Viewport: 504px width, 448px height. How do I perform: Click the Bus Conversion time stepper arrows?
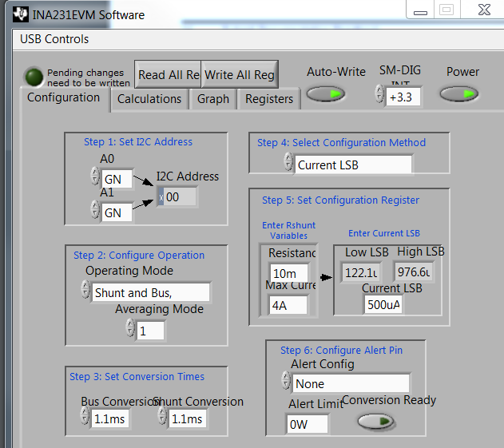point(85,415)
